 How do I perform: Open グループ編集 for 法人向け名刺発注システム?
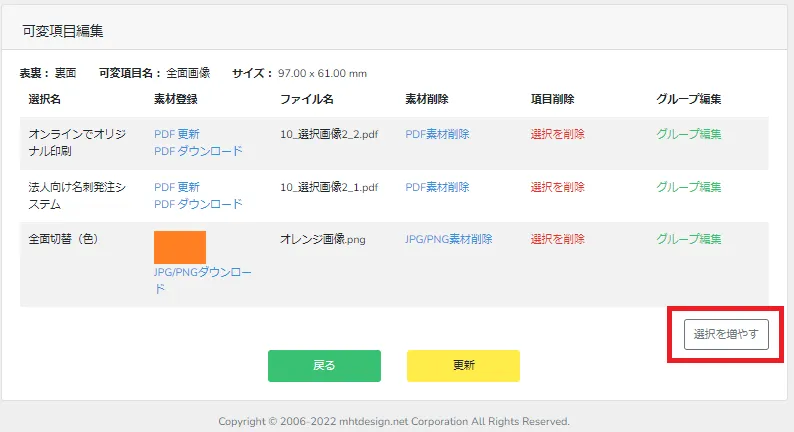(688, 187)
